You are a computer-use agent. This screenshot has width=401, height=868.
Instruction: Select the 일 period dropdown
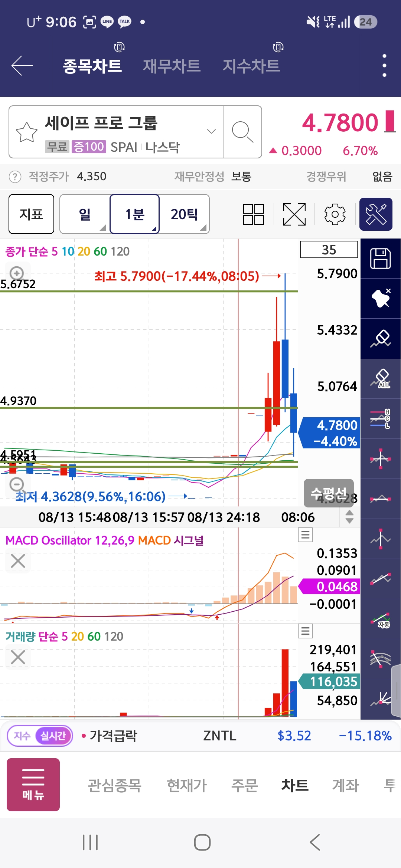click(85, 214)
